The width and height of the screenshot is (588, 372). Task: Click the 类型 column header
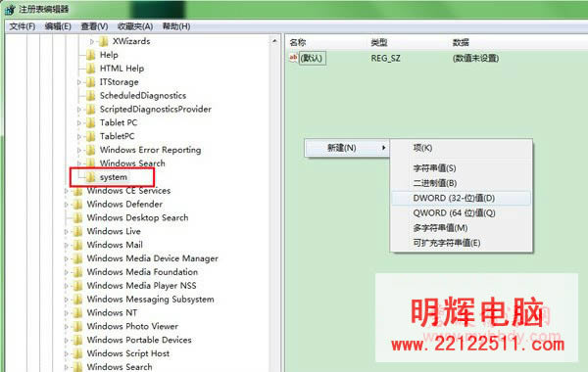[x=379, y=42]
